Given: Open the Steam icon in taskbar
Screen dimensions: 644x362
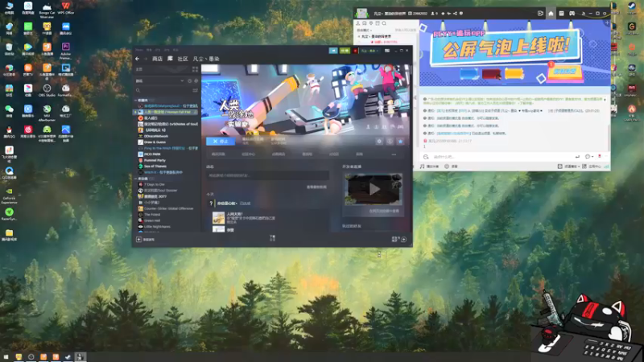Looking at the screenshot, I should tap(68, 356).
